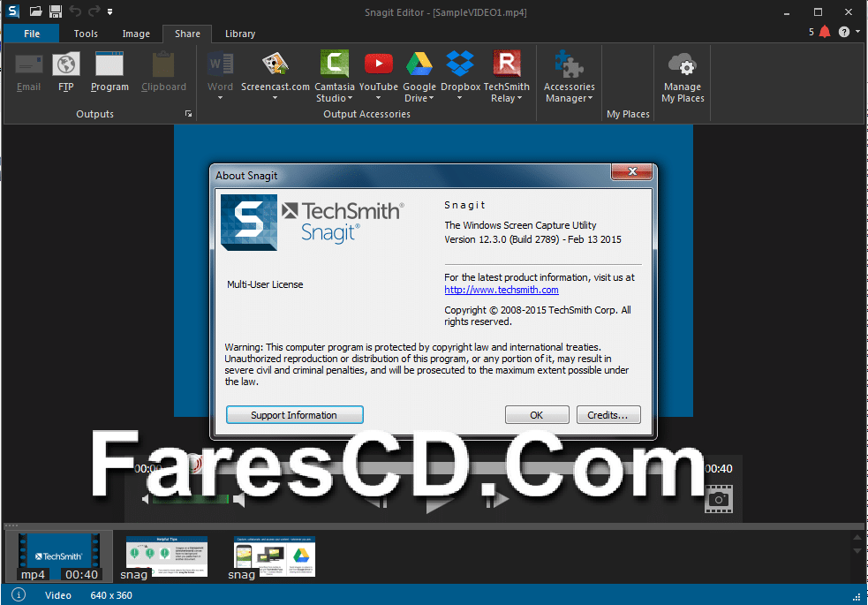Share to Screencast.com icon
The width and height of the screenshot is (868, 605).
(x=275, y=64)
